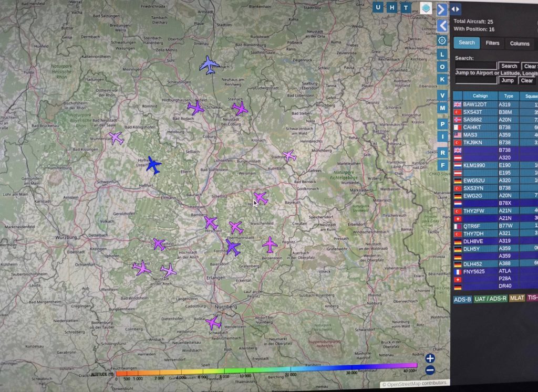
Task: Zoom out with the minus button
Action: point(430,370)
